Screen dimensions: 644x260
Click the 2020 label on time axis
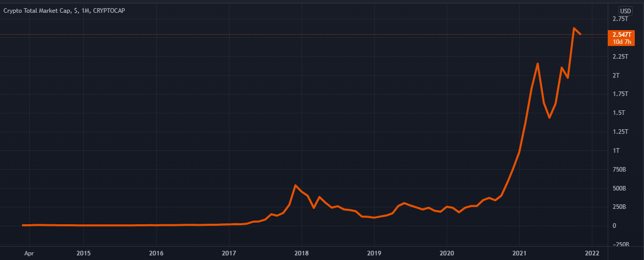pyautogui.click(x=447, y=253)
